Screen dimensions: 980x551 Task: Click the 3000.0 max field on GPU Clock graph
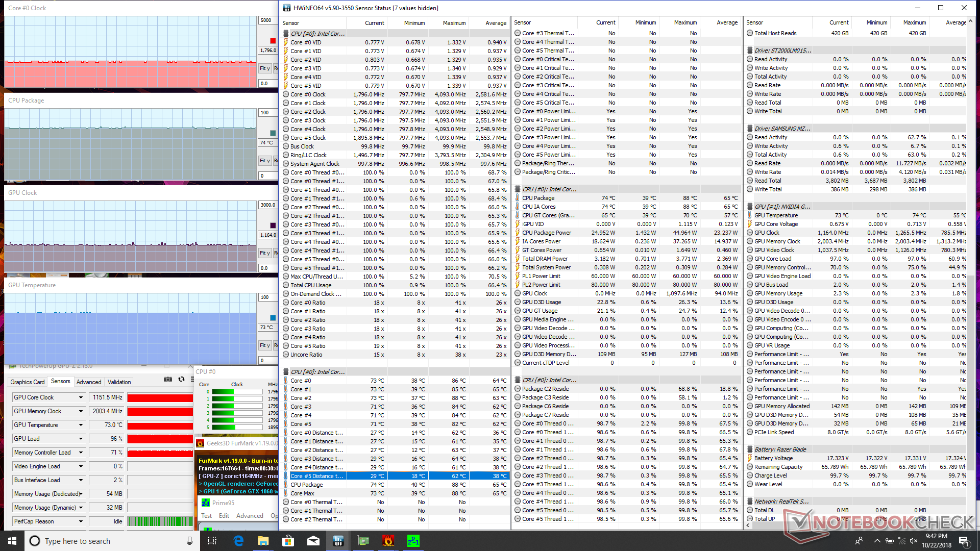pos(267,205)
